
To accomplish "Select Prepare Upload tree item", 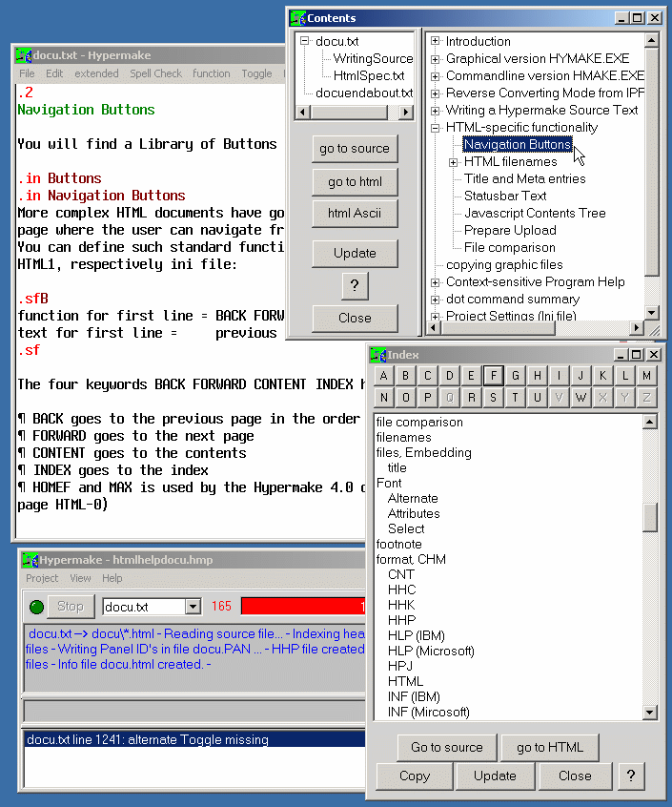I will click(x=510, y=231).
